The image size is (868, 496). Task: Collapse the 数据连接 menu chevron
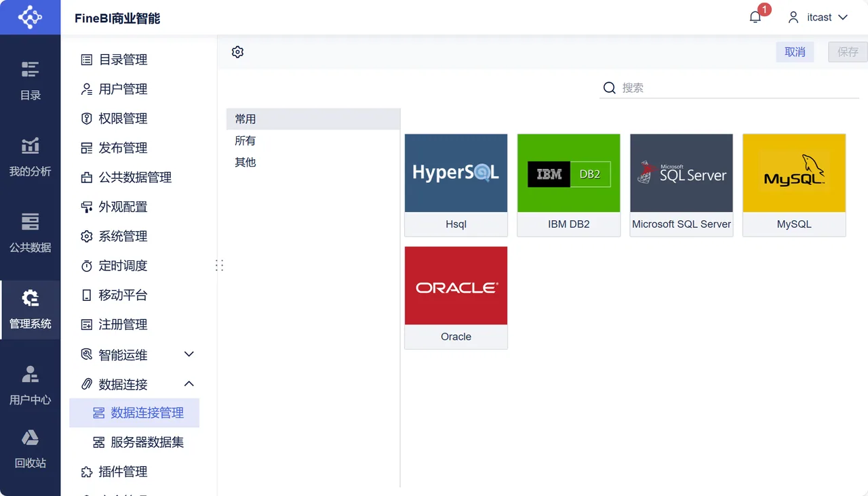tap(189, 384)
